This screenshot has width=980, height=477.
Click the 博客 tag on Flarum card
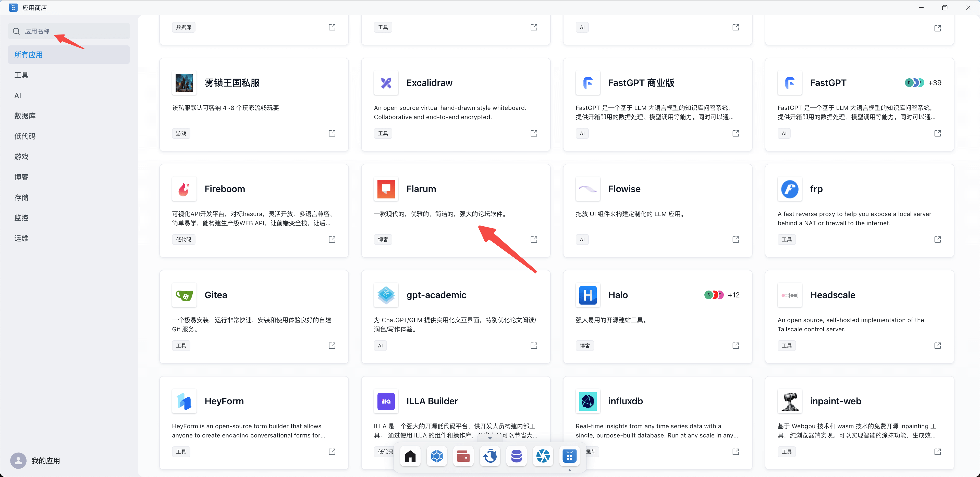383,239
